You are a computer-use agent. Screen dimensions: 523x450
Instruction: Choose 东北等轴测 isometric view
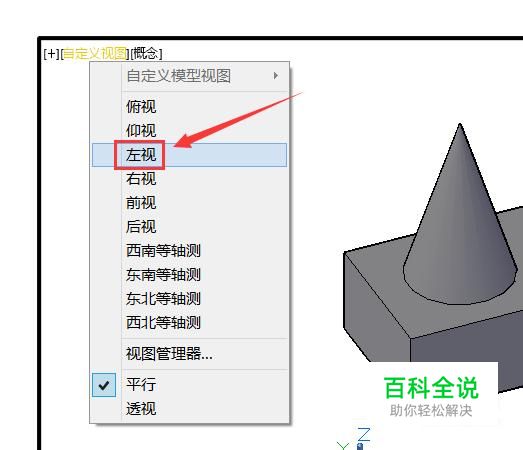tap(163, 299)
